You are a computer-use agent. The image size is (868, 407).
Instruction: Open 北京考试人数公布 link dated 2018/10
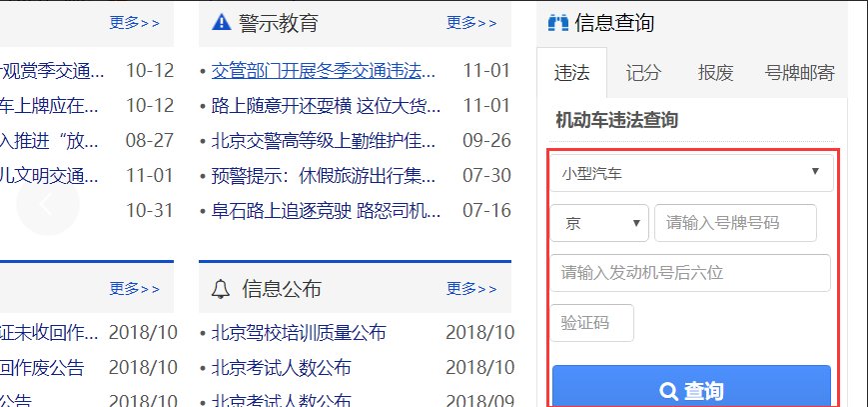282,368
